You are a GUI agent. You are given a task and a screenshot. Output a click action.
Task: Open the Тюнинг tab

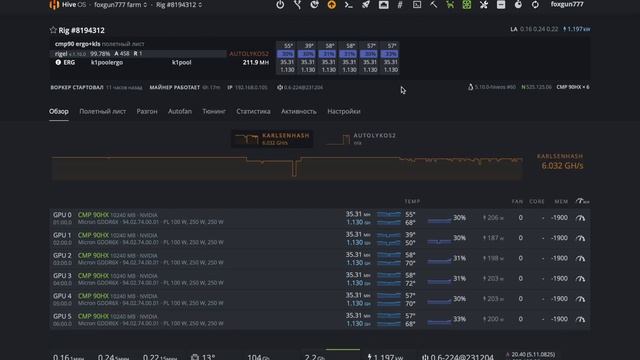coord(214,111)
